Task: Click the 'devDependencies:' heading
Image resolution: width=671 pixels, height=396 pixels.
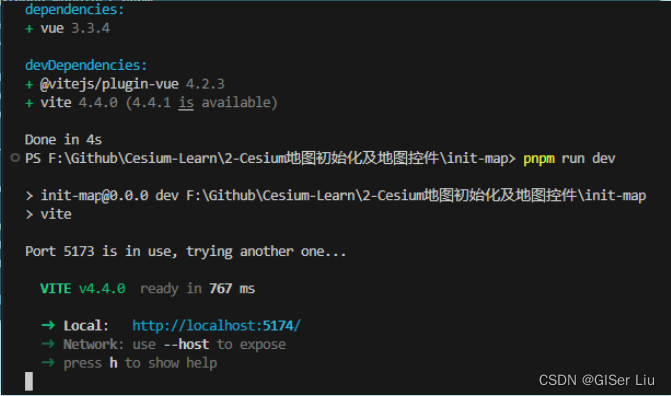Action: pyautogui.click(x=86, y=65)
